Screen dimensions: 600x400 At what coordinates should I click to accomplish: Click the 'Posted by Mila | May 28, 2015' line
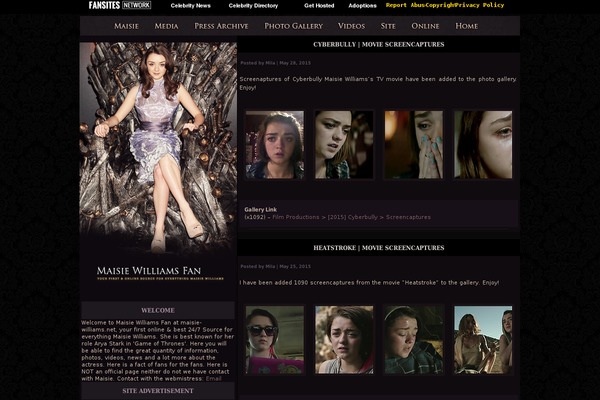pos(276,63)
